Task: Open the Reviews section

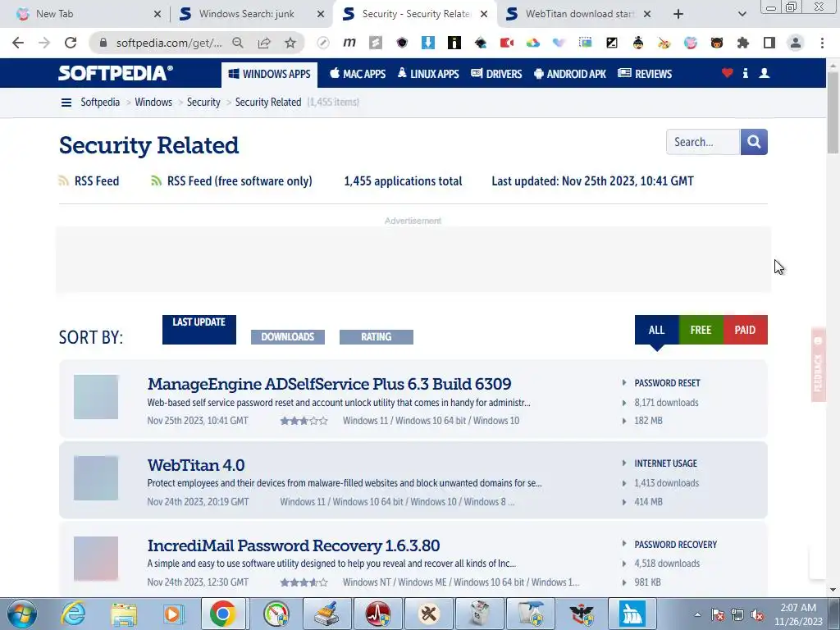Action: (645, 74)
